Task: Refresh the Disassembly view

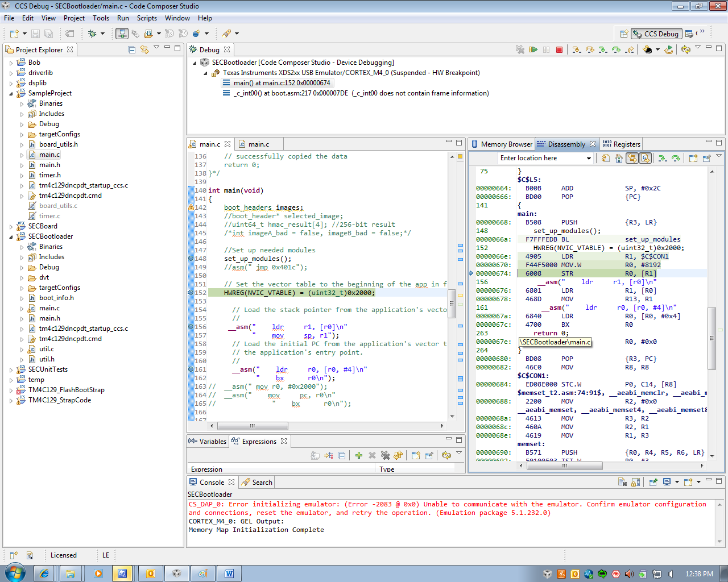Action: point(605,158)
